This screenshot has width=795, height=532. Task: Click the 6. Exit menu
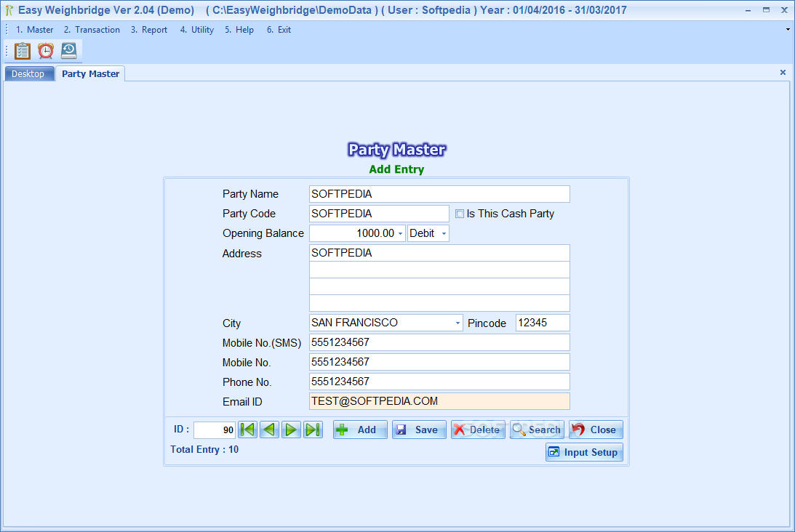[x=279, y=30]
